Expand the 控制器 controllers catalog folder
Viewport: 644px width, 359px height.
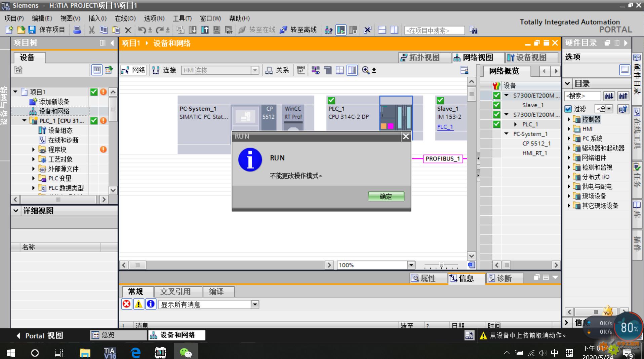tap(569, 119)
